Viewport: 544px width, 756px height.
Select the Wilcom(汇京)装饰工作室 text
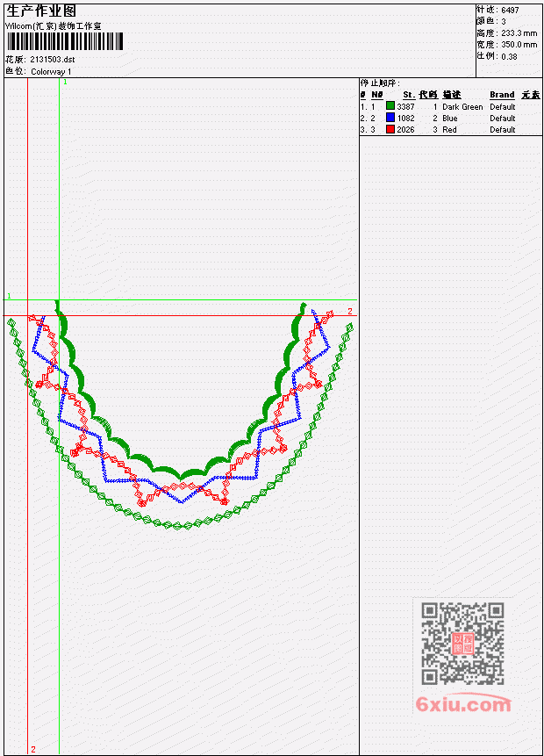click(x=53, y=26)
